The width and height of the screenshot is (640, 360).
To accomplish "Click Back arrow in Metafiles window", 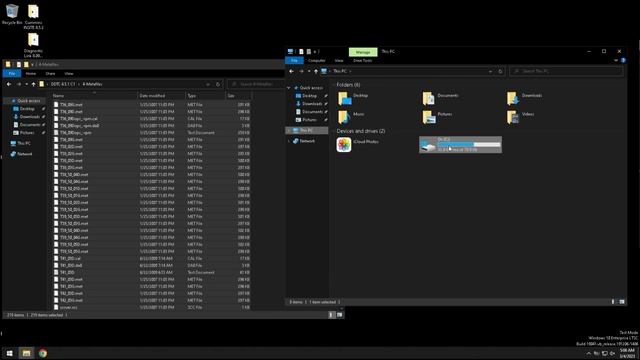I will [x=9, y=84].
